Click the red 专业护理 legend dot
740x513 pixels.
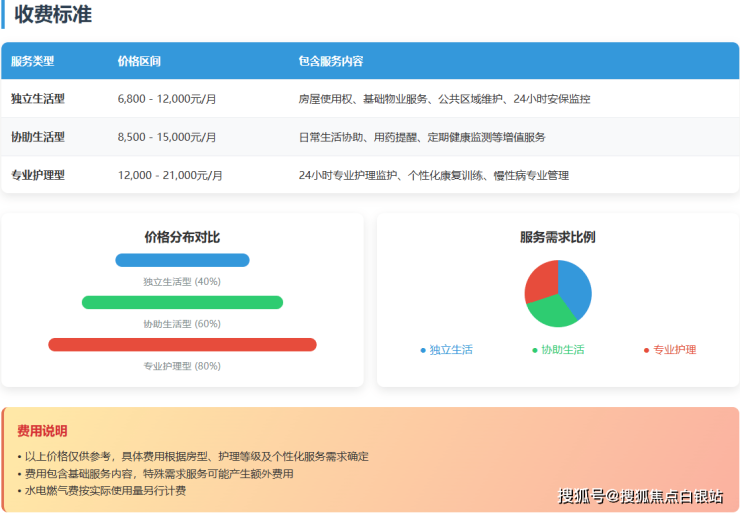click(647, 350)
